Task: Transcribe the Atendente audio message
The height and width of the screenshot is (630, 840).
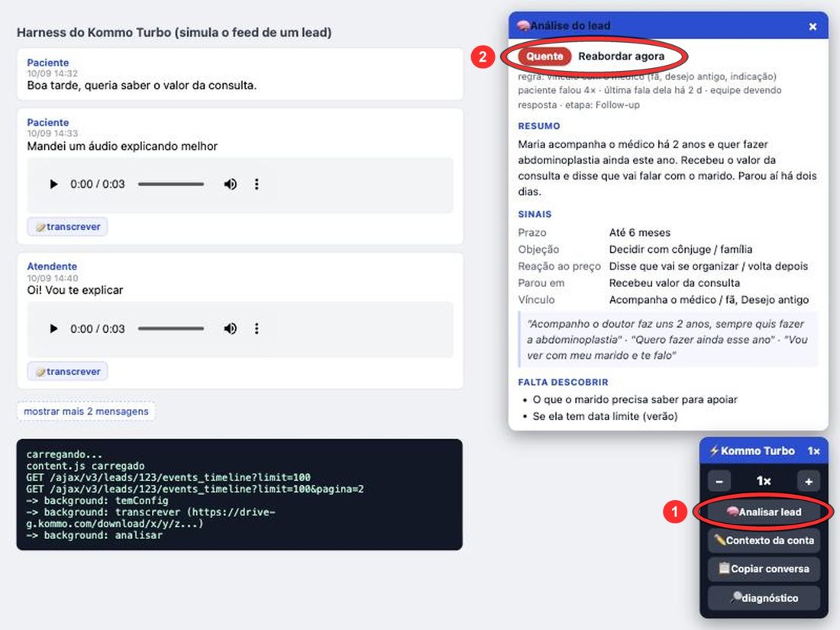Action: coord(67,371)
